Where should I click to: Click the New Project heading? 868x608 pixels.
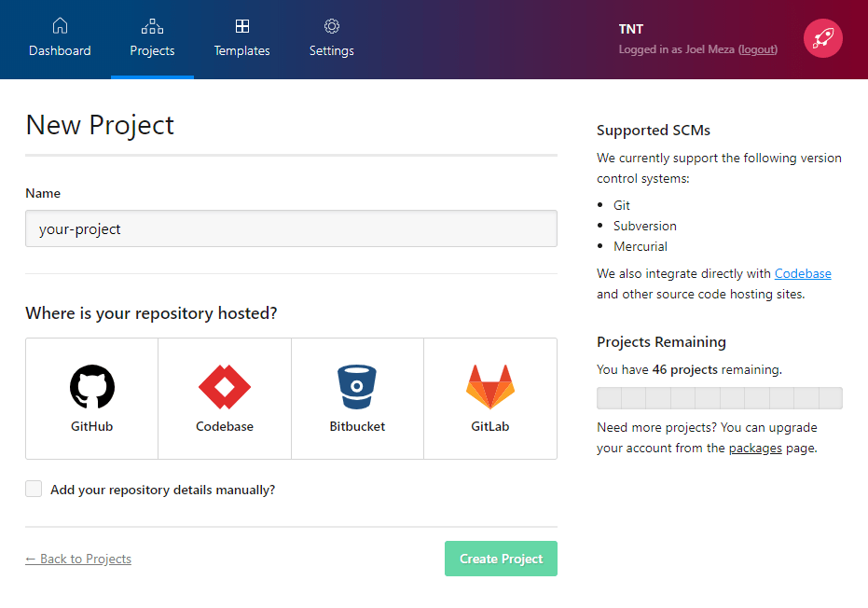[100, 125]
